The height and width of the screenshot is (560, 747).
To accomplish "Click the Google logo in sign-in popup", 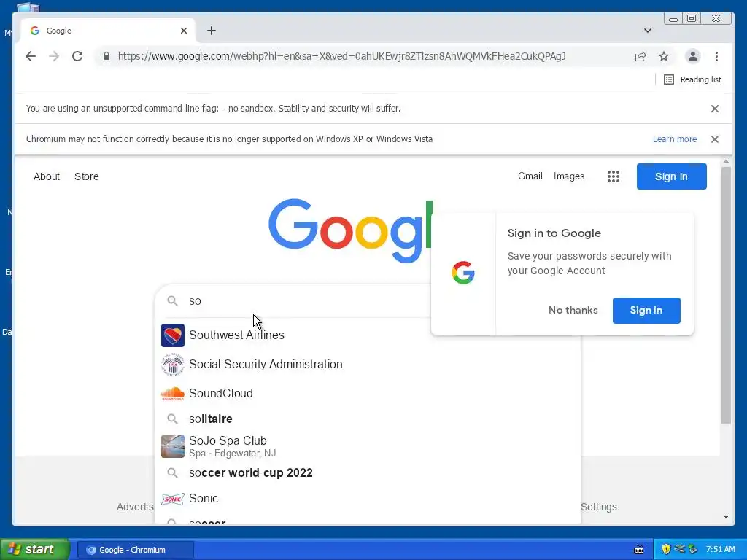I will tap(463, 273).
